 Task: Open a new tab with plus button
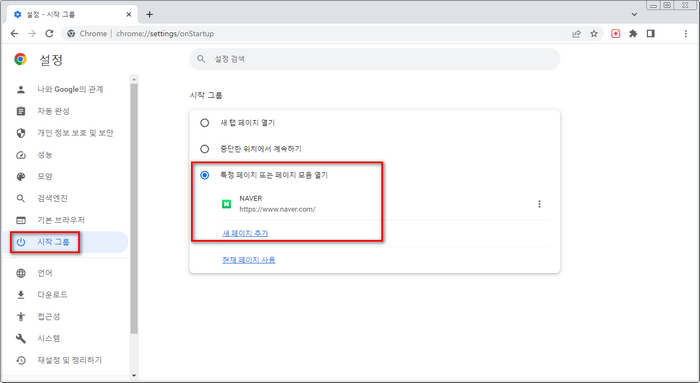[150, 14]
